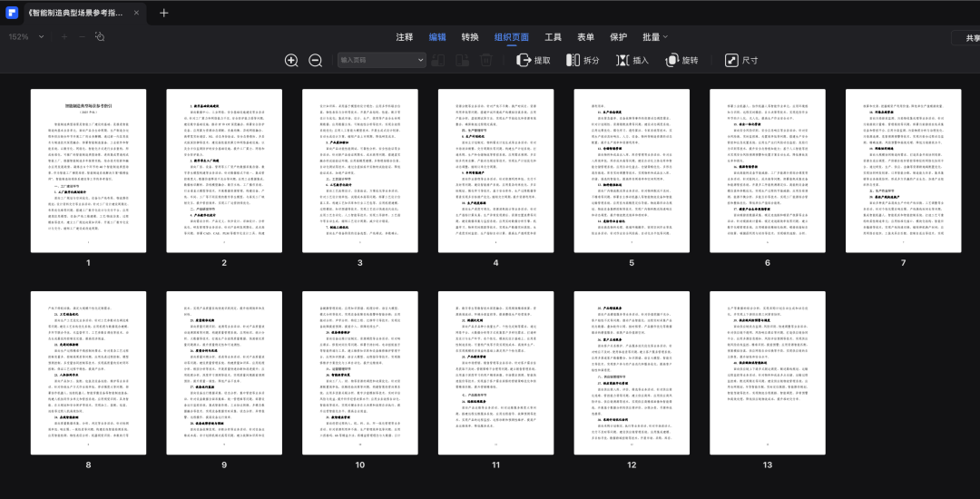The width and height of the screenshot is (980, 499).
Task: Open the 编辑 menu tab
Action: (x=437, y=37)
